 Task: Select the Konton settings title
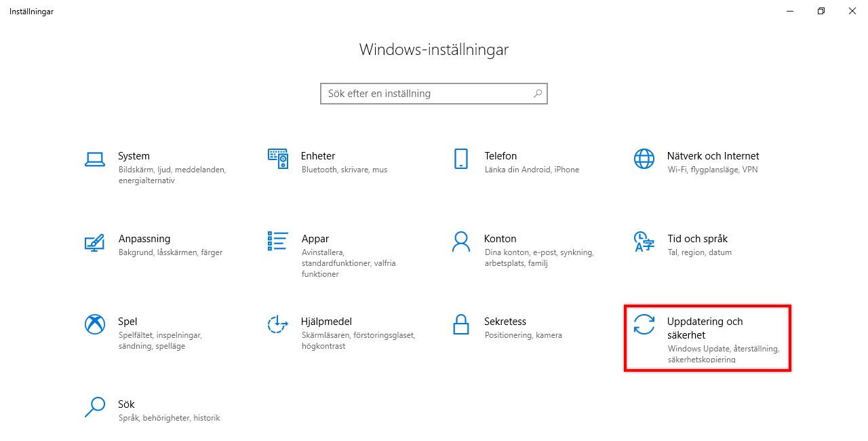pyautogui.click(x=500, y=239)
